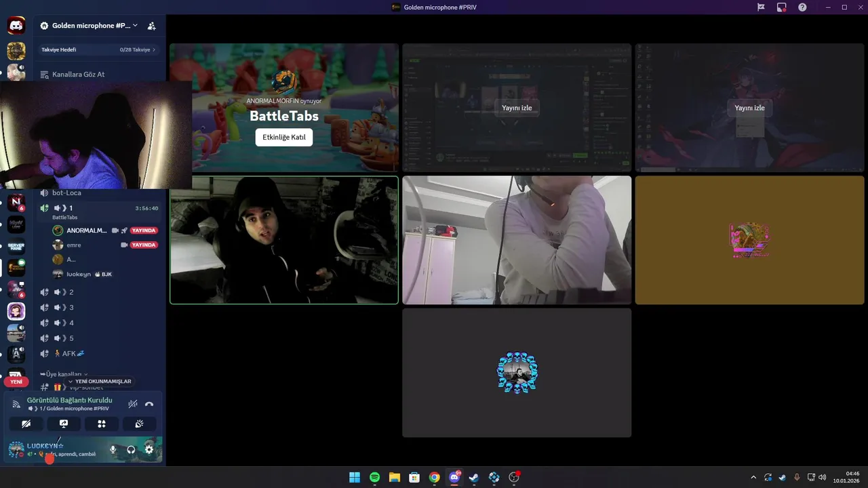Screen dimensions: 868x488
Task: Select the purple anime avatar server icon
Action: (x=16, y=311)
